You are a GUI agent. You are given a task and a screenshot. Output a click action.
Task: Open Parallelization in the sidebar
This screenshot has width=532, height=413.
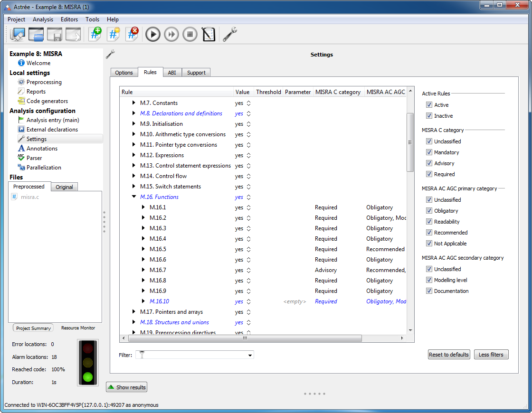pyautogui.click(x=44, y=168)
